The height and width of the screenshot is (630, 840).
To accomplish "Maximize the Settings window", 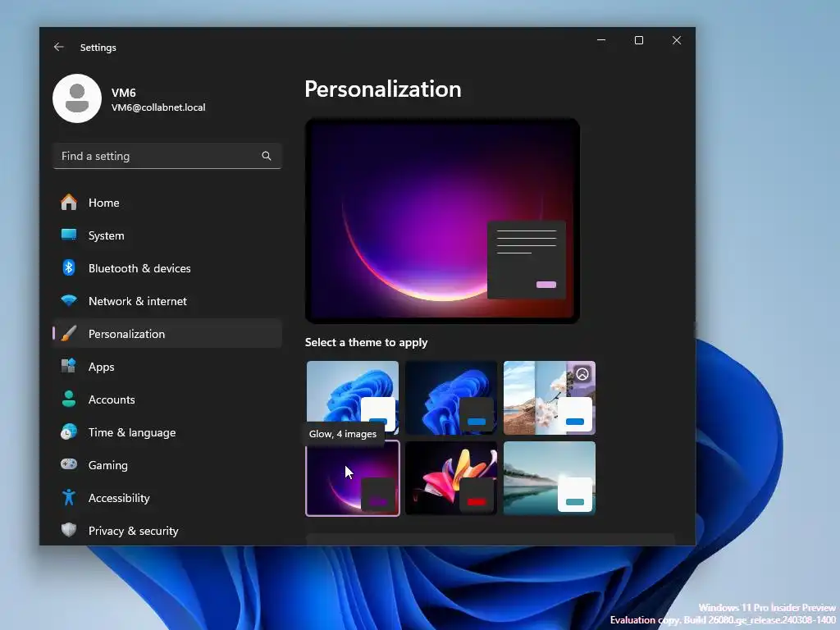I will 638,40.
